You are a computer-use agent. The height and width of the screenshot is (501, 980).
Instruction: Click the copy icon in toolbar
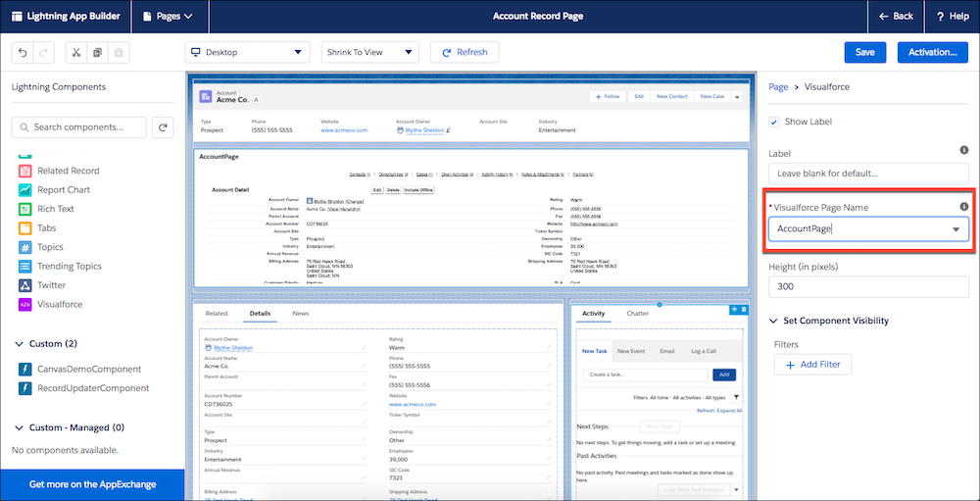pyautogui.click(x=97, y=53)
